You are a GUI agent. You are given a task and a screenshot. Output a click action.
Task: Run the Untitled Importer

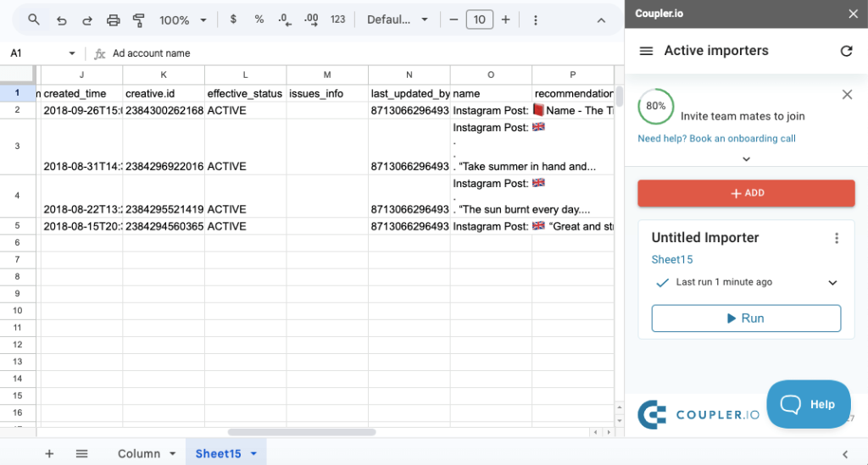[x=746, y=318]
